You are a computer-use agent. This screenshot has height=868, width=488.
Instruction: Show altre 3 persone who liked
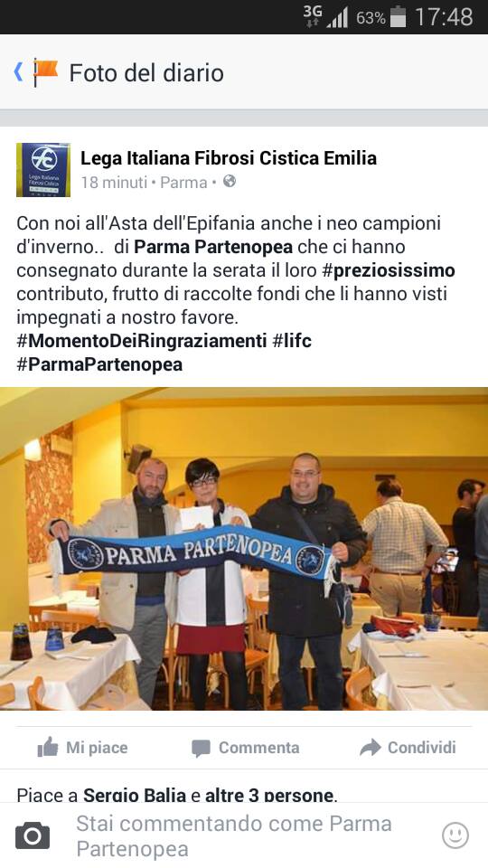point(270,795)
